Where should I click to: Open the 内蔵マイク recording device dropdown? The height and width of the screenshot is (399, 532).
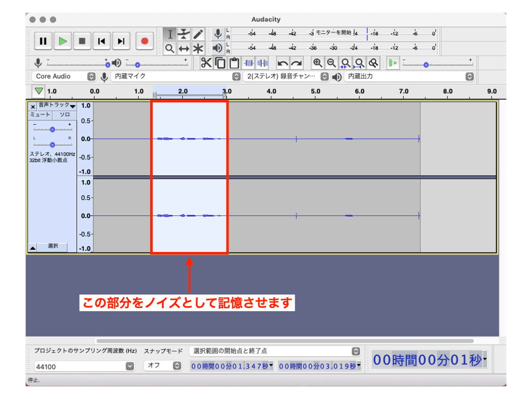point(176,76)
